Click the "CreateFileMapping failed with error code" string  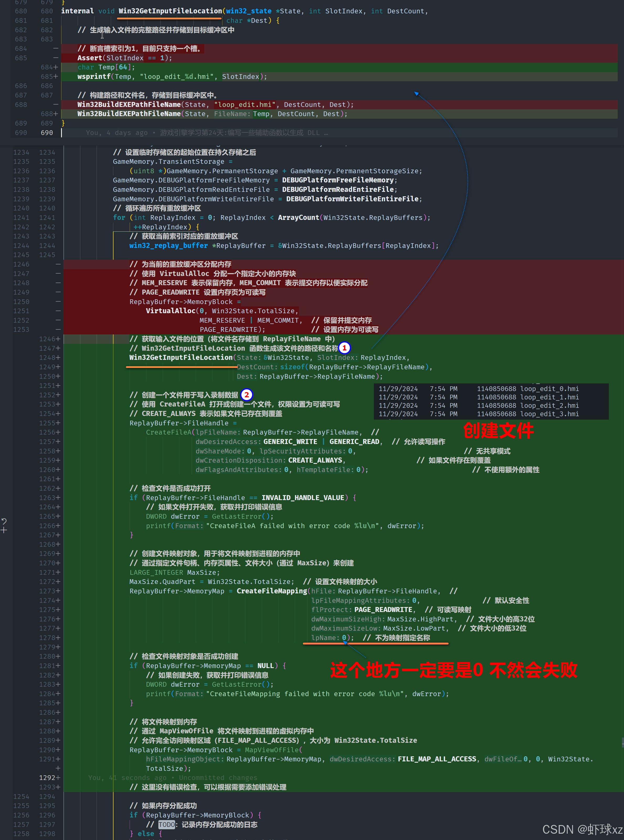[x=305, y=694]
